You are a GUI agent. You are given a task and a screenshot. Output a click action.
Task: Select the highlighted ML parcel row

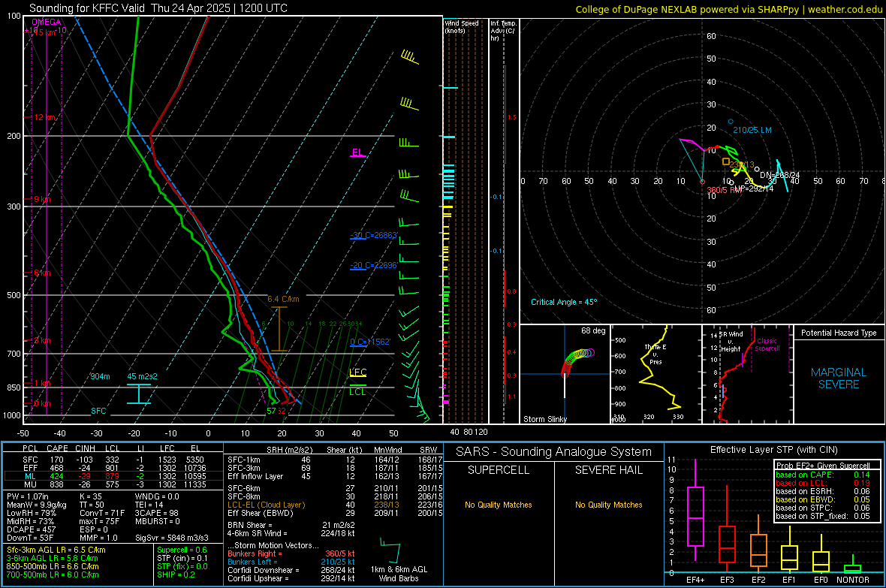[x=113, y=476]
